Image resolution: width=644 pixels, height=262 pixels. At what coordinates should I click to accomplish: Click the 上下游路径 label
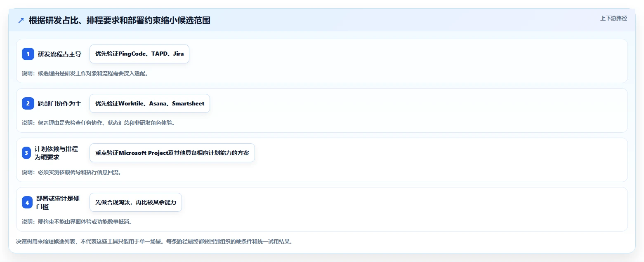click(x=613, y=18)
